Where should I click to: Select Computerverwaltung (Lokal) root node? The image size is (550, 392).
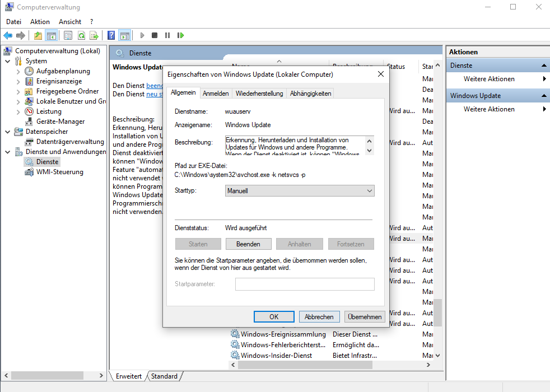click(x=58, y=51)
